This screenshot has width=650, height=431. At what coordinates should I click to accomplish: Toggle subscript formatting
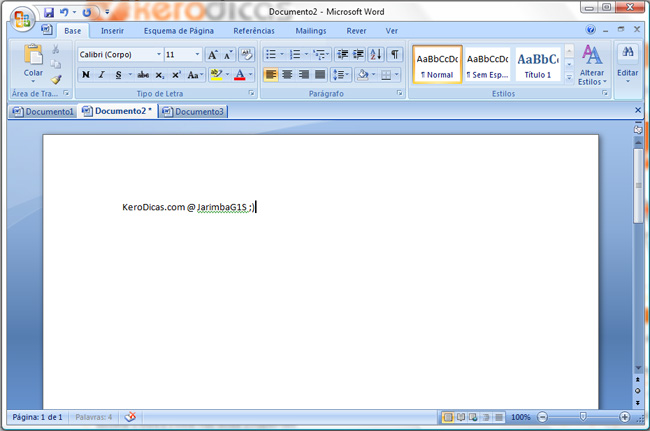(160, 75)
